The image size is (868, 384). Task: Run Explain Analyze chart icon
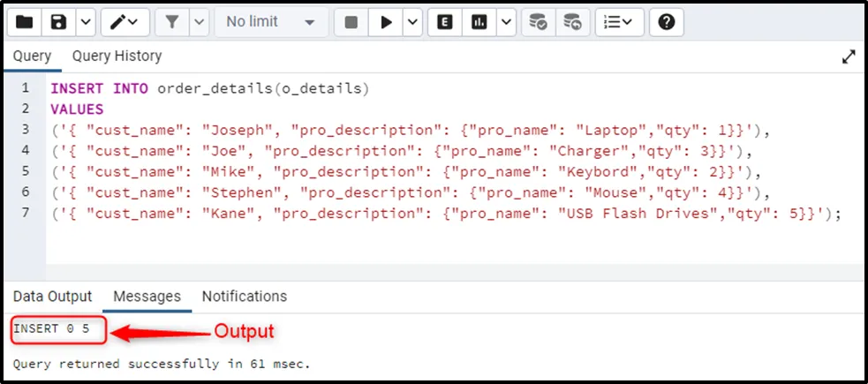[x=479, y=22]
